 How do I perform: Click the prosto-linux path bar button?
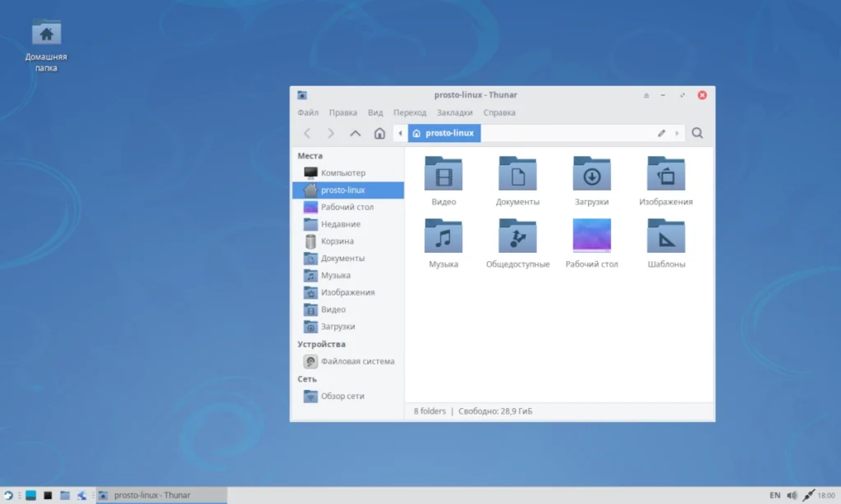(444, 133)
